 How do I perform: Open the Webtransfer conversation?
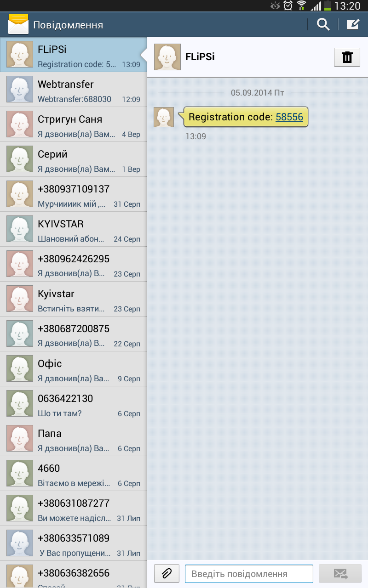(74, 90)
